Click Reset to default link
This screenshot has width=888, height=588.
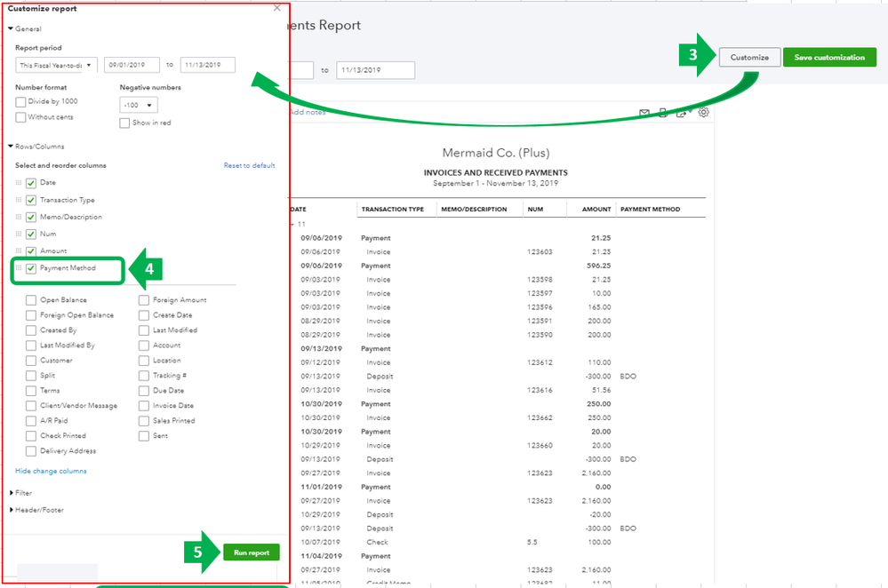click(249, 165)
